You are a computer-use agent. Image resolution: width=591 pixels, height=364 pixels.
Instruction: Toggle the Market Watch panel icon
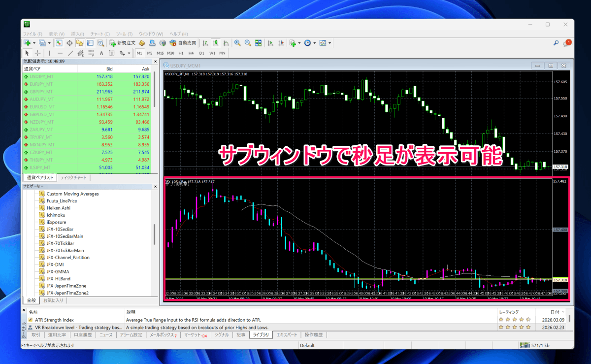click(x=59, y=43)
